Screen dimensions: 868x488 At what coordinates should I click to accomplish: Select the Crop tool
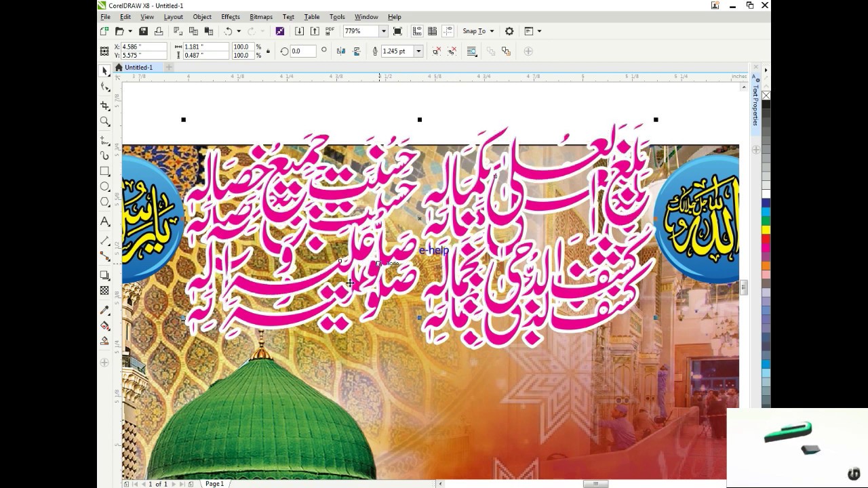point(105,106)
